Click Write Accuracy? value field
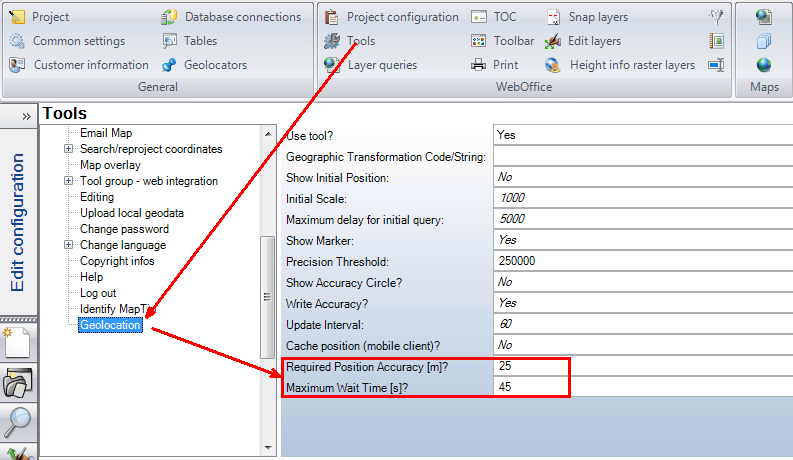This screenshot has width=793, height=460. [x=643, y=303]
